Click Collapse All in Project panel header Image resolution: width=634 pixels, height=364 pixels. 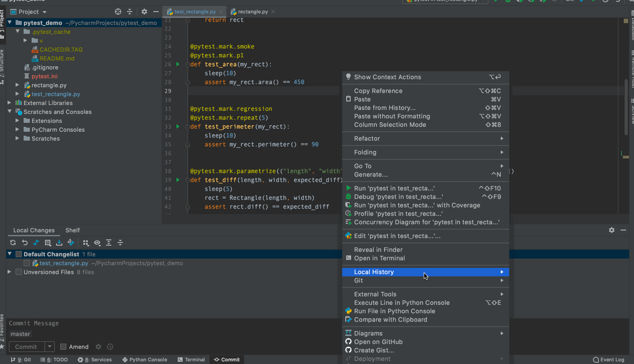pyautogui.click(x=130, y=12)
